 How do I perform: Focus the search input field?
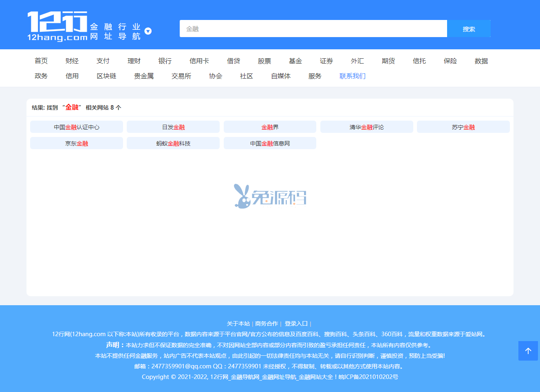(x=313, y=29)
